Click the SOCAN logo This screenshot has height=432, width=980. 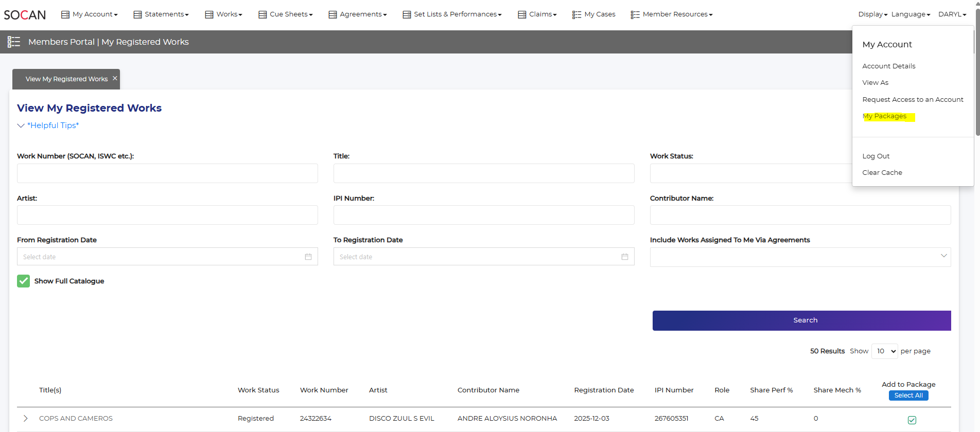(x=25, y=15)
